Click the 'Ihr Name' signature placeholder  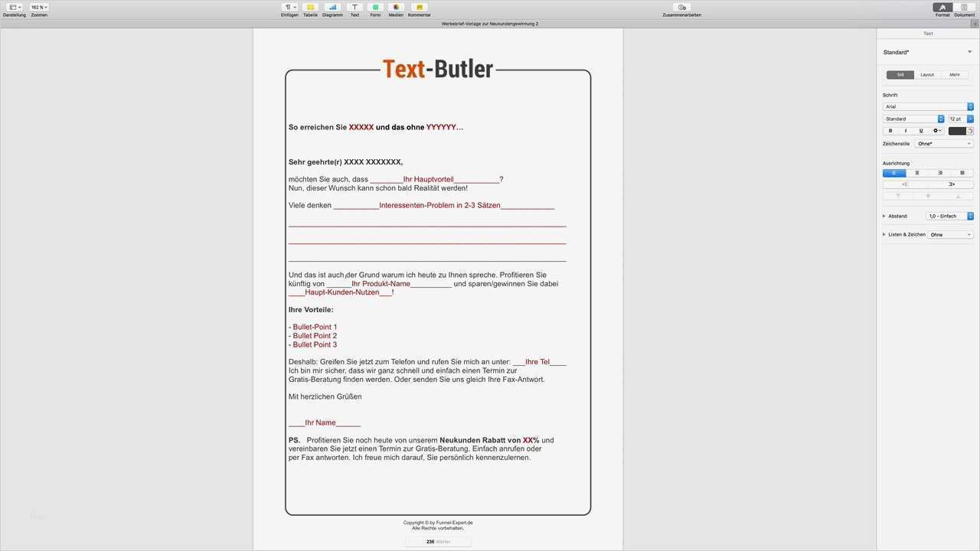point(320,422)
